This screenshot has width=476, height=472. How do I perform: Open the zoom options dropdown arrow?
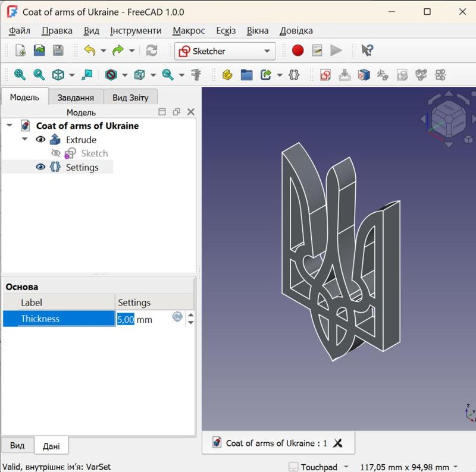tap(181, 75)
